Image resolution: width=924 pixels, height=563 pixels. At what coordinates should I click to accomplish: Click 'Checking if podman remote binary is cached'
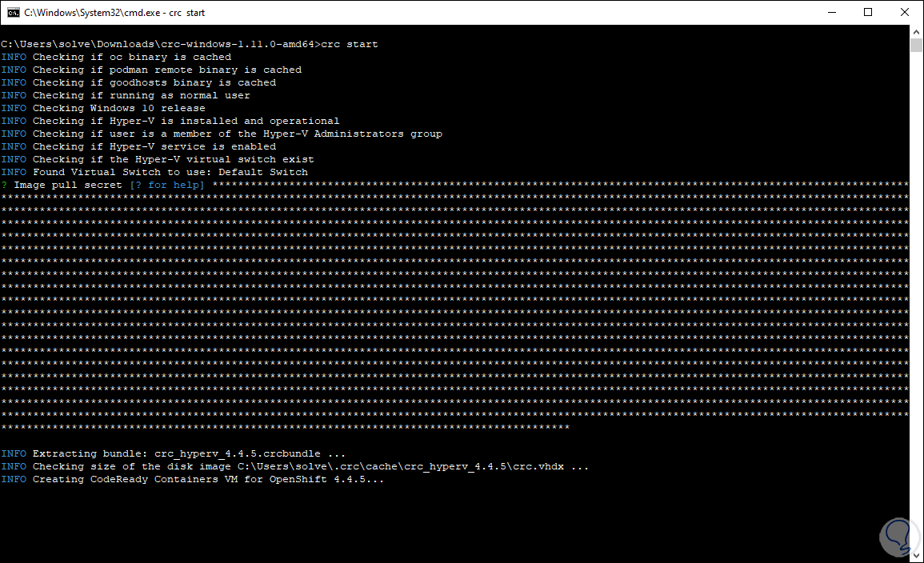click(x=151, y=70)
